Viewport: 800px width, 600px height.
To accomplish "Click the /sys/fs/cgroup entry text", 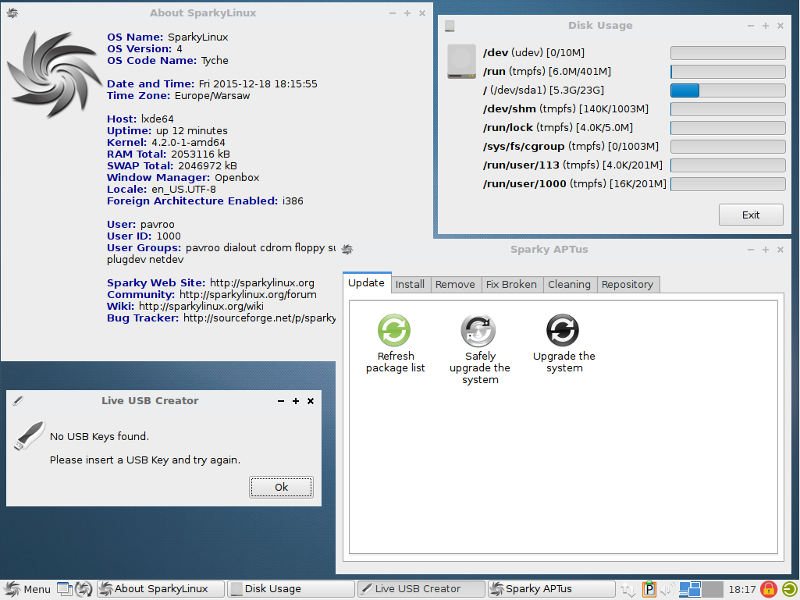I will coord(570,146).
